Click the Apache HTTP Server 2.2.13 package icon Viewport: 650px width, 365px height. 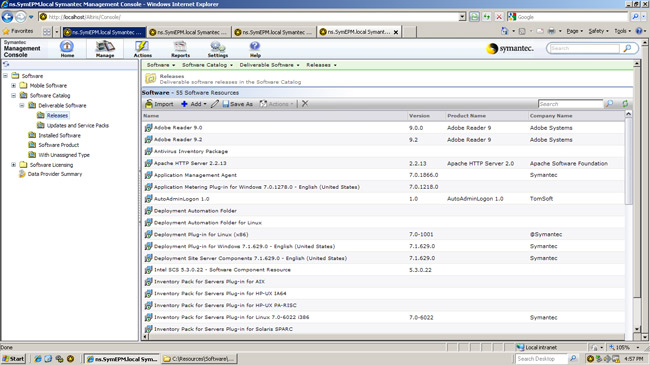(x=148, y=163)
